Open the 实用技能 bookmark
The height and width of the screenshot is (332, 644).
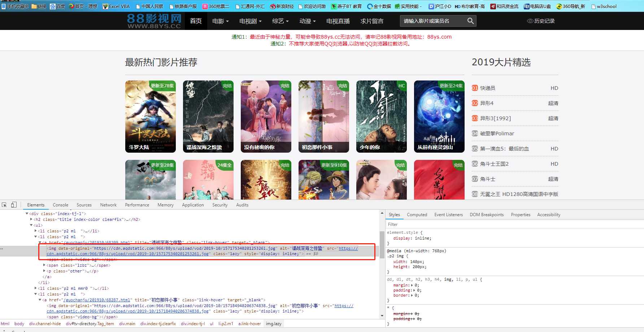[408, 6]
